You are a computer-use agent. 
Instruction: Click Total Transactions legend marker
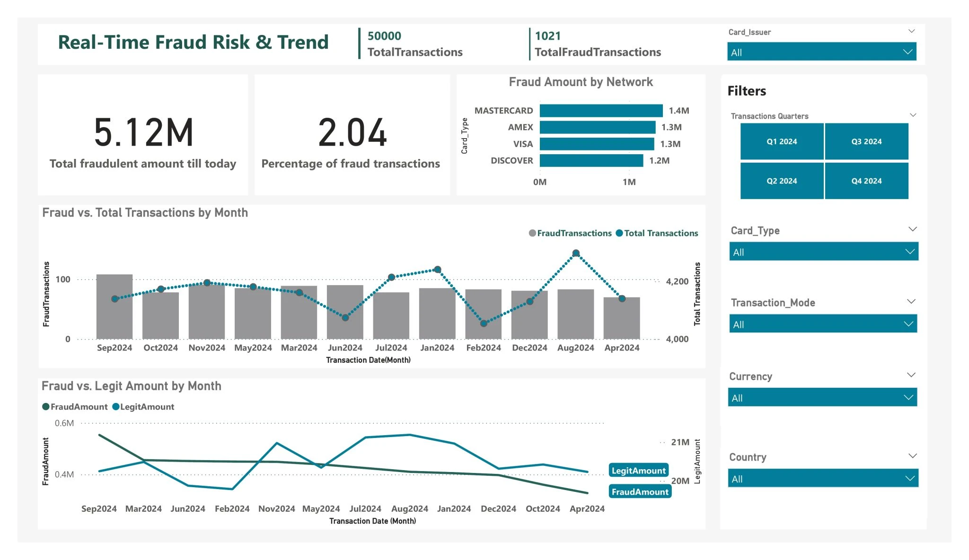pos(619,233)
